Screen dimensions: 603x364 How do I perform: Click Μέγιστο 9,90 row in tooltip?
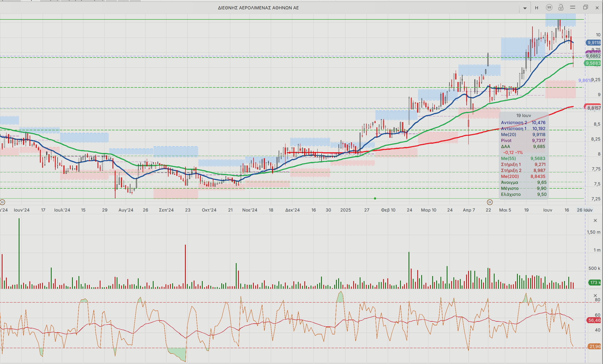pos(523,188)
